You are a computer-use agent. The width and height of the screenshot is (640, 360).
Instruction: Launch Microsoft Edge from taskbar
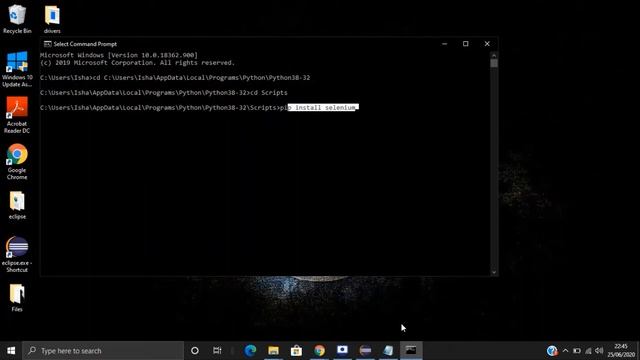click(250, 351)
